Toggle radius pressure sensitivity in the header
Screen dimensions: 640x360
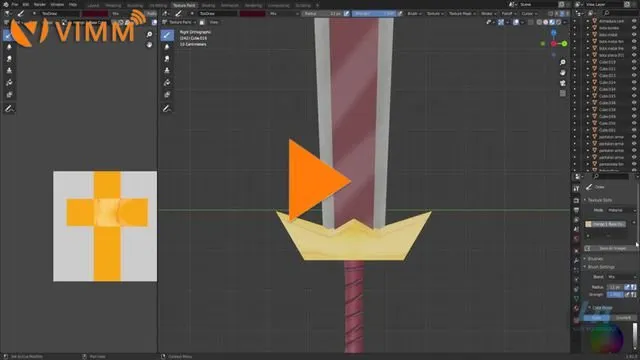[x=347, y=13]
